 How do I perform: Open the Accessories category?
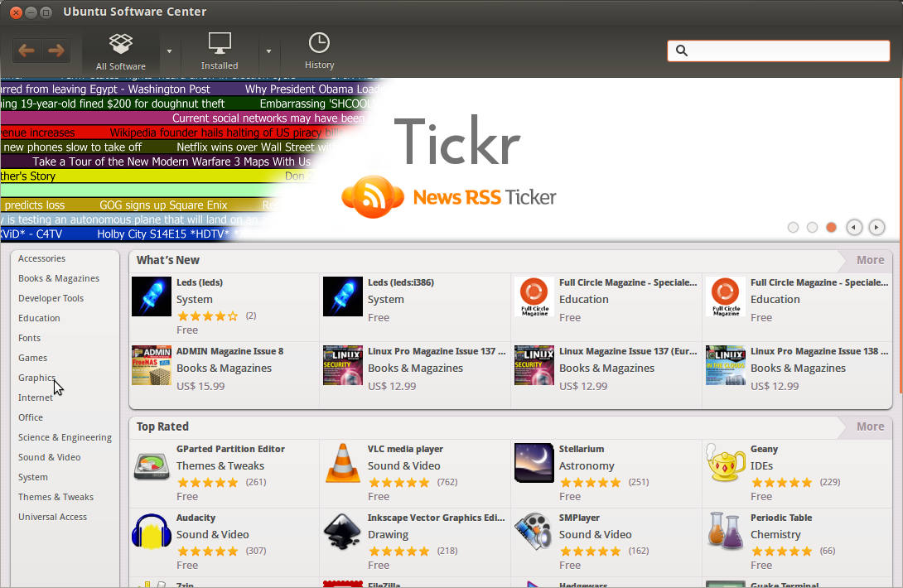pyautogui.click(x=41, y=258)
